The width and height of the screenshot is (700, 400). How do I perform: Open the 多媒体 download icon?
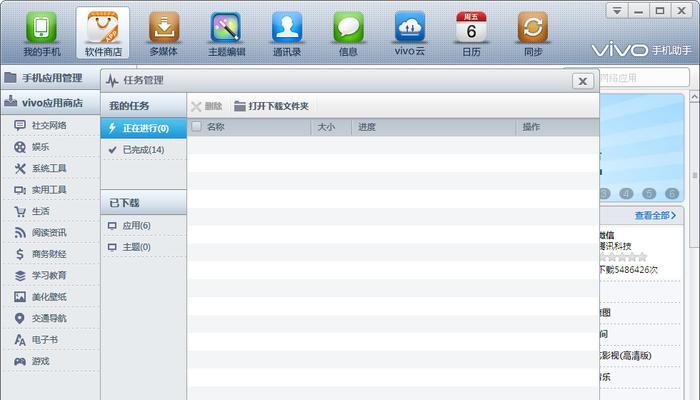point(164,34)
